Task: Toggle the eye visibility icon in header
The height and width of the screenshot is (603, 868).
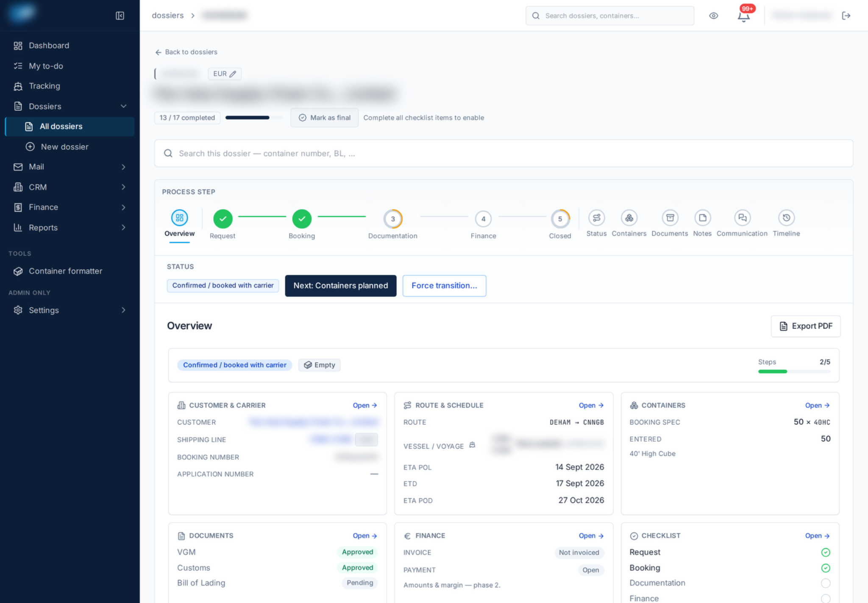Action: point(714,16)
